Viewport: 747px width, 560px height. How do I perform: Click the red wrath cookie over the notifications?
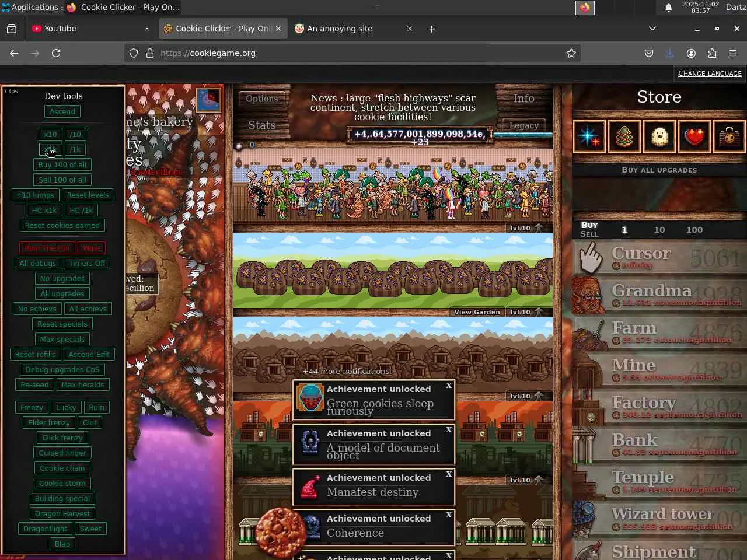pos(281,531)
